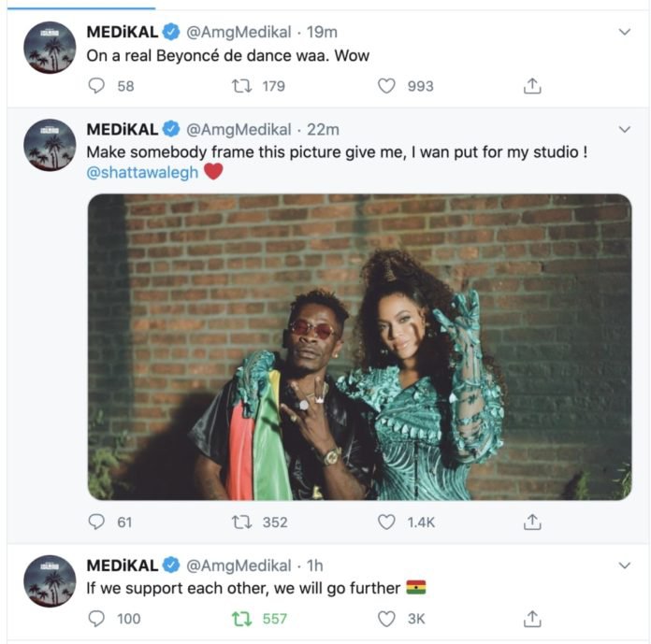The image size is (651, 644).
Task: Open the 19m tweet's chevron menu
Action: [625, 32]
